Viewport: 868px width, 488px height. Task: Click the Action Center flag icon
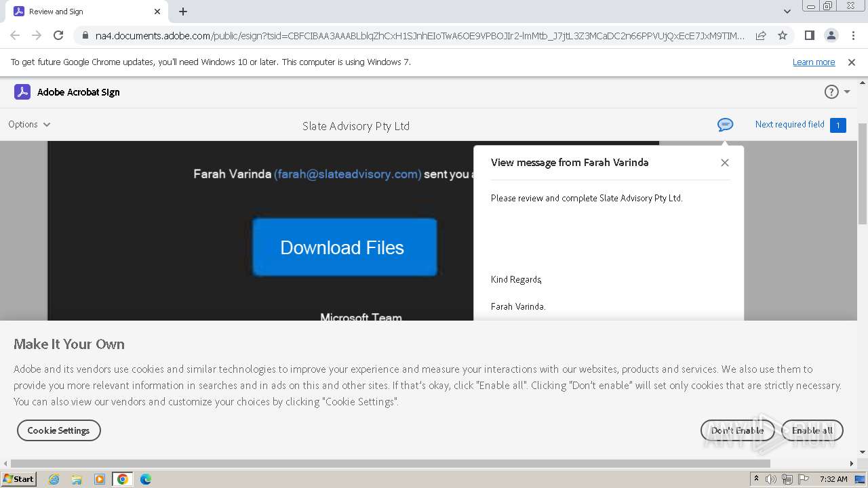pos(803,479)
